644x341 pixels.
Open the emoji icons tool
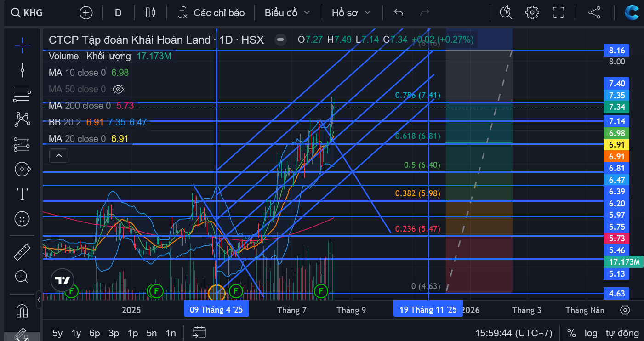point(22,219)
